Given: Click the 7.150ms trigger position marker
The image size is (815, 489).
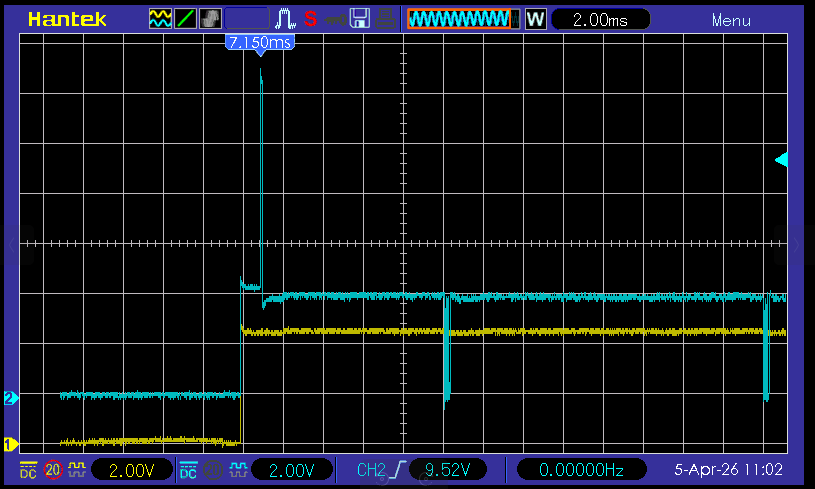Looking at the screenshot, I should 261,43.
